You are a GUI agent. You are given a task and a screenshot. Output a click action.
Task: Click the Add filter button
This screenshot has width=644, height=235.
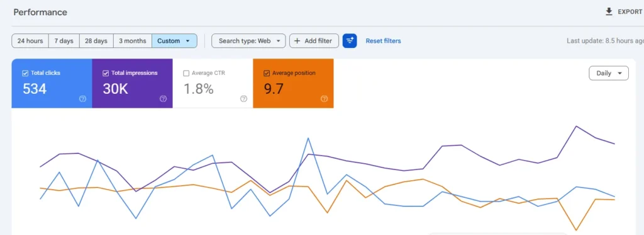click(314, 41)
